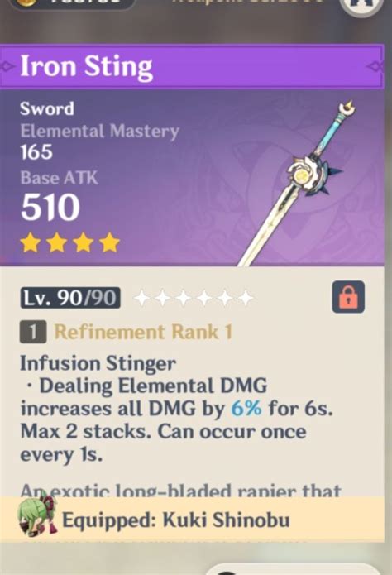Click the refinement rank number 1 badge

(33, 332)
